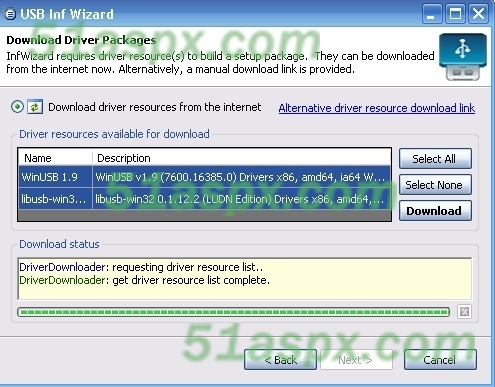Click the WinUSB v1.9 (7600.16385.0) description

[241, 177]
